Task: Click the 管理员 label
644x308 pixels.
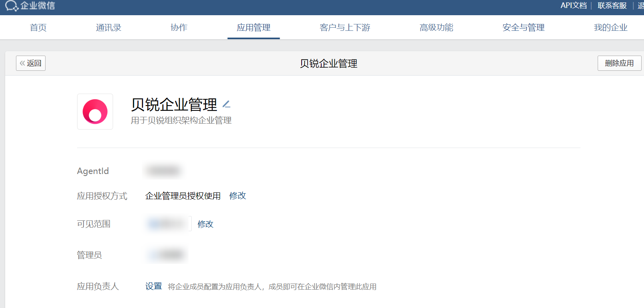Action: [89, 255]
